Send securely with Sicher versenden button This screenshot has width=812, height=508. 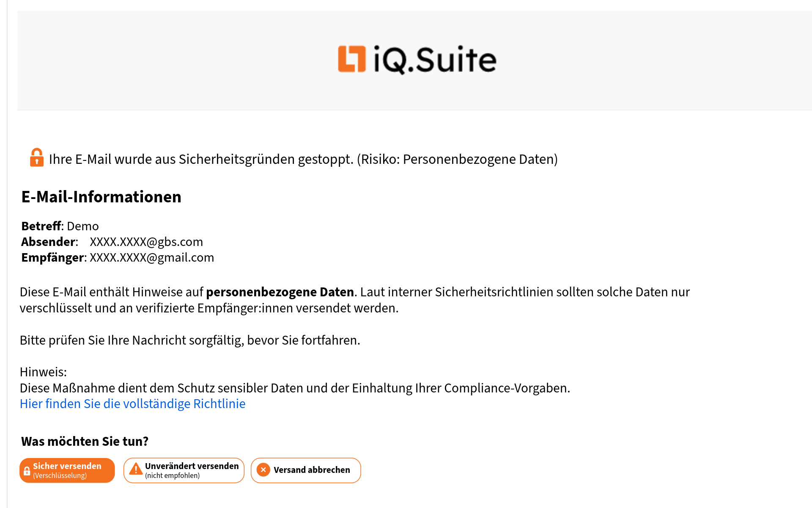pos(67,470)
